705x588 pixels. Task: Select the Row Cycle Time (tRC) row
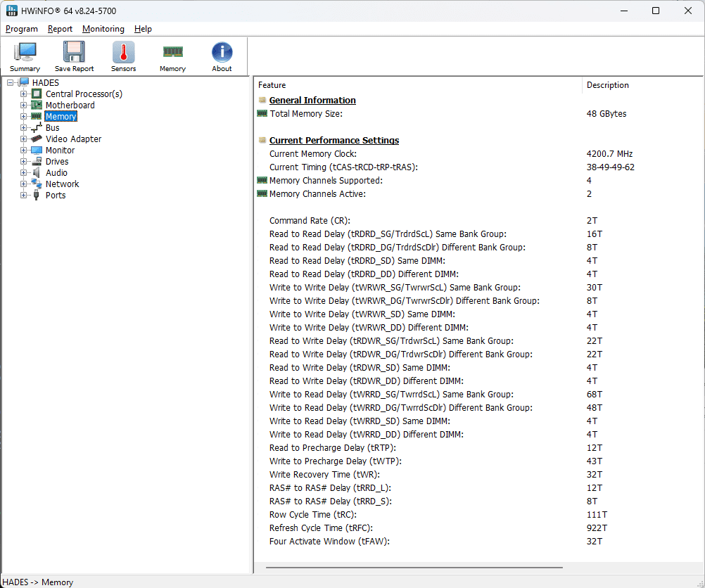coord(479,515)
